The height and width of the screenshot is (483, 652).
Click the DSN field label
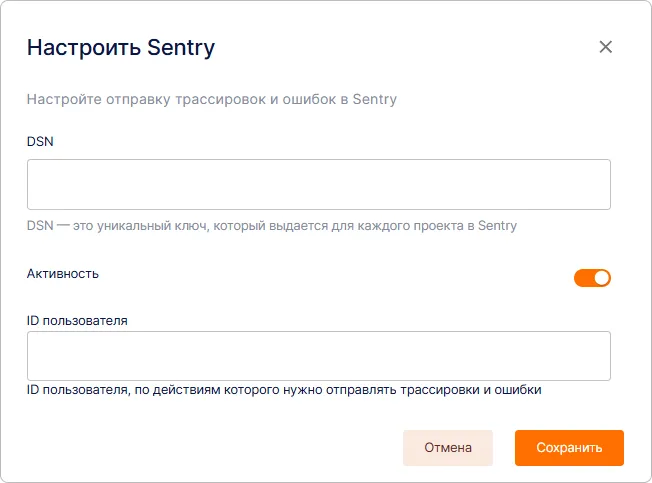coord(40,141)
